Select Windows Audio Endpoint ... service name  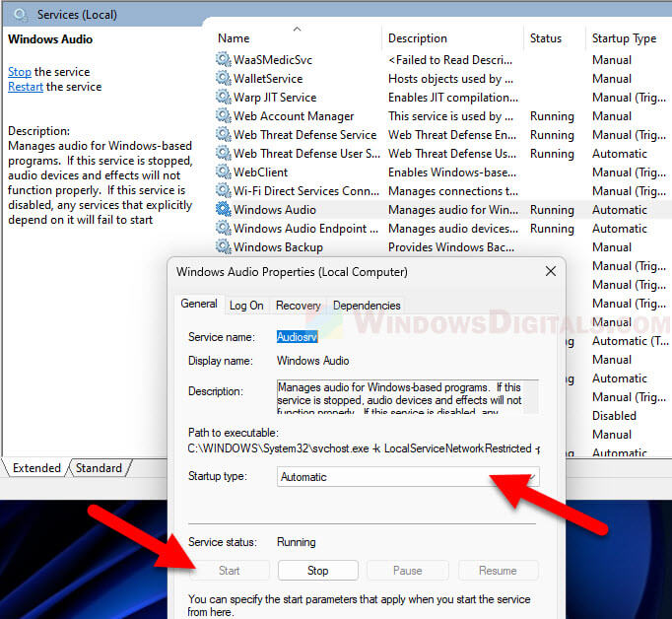click(x=306, y=228)
